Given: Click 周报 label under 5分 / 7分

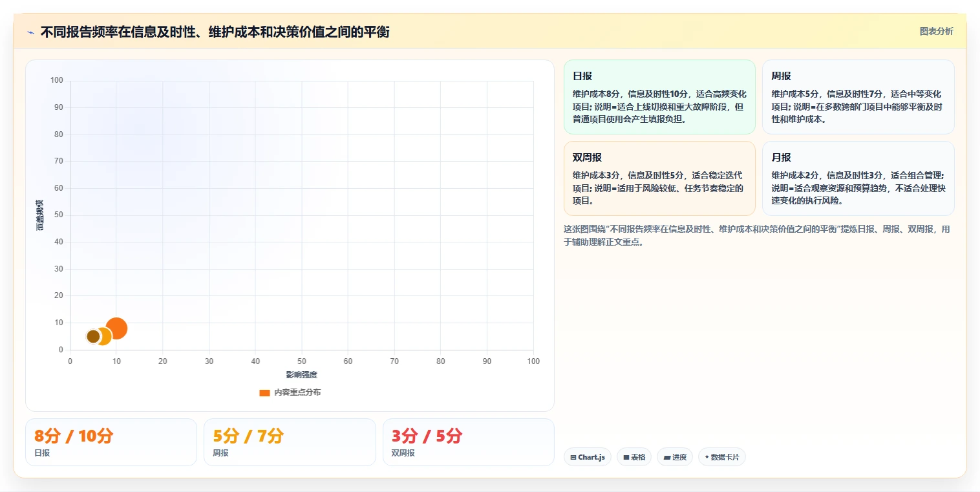Looking at the screenshot, I should tap(220, 453).
